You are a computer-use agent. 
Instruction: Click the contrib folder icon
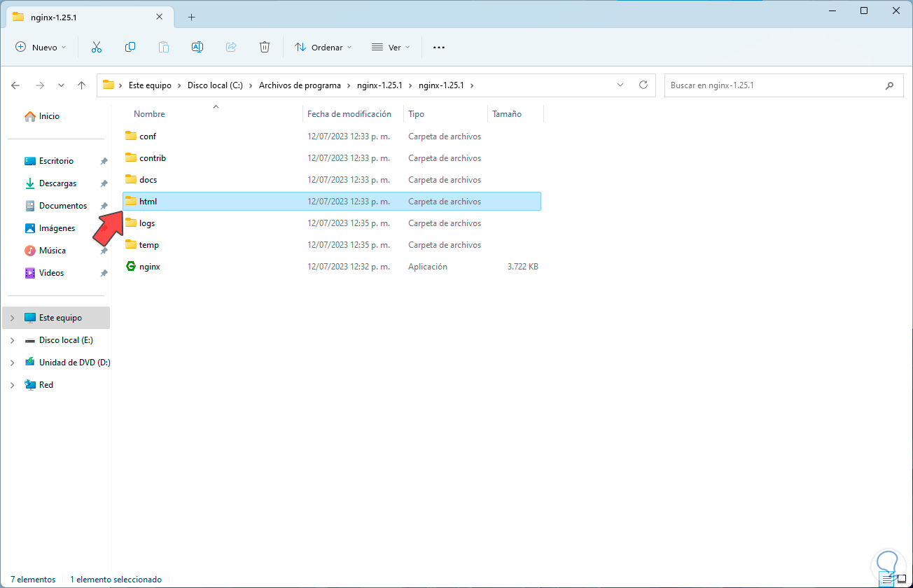tap(131, 157)
